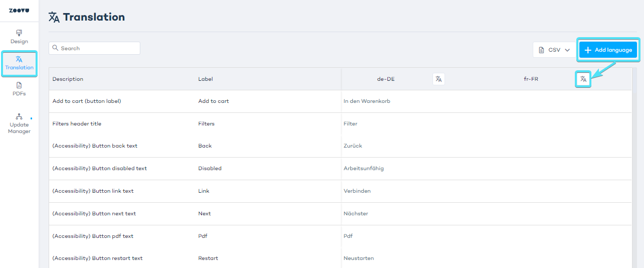Screen dimensions: 644x268
Task: Select the de-DE column header text
Action: coord(385,79)
